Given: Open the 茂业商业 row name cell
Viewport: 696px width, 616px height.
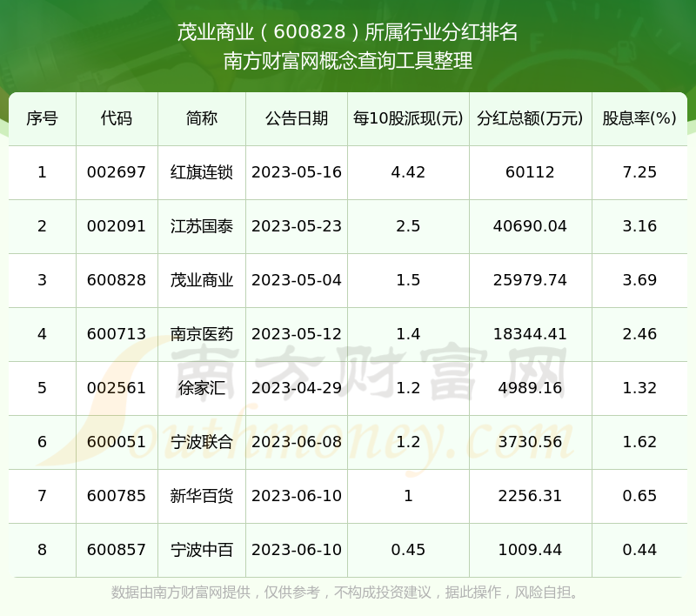Looking at the screenshot, I should (x=201, y=280).
